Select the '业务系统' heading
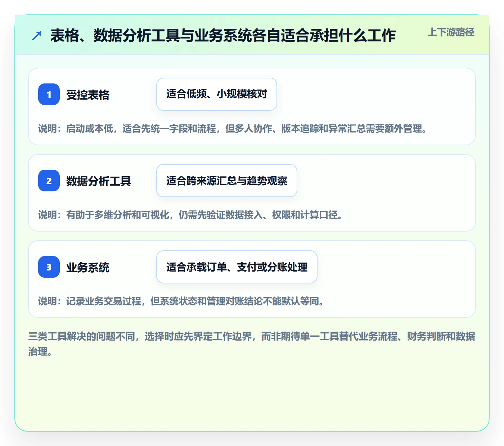 click(88, 268)
